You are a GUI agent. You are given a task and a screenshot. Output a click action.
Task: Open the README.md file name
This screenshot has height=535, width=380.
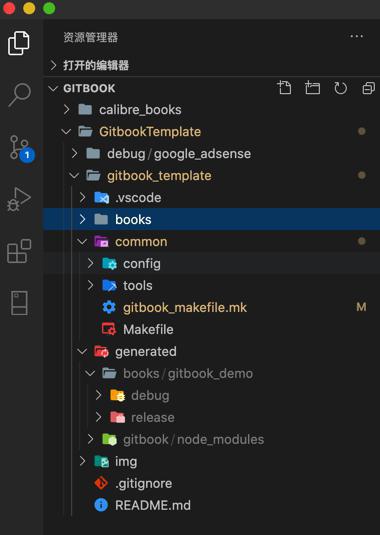(153, 505)
